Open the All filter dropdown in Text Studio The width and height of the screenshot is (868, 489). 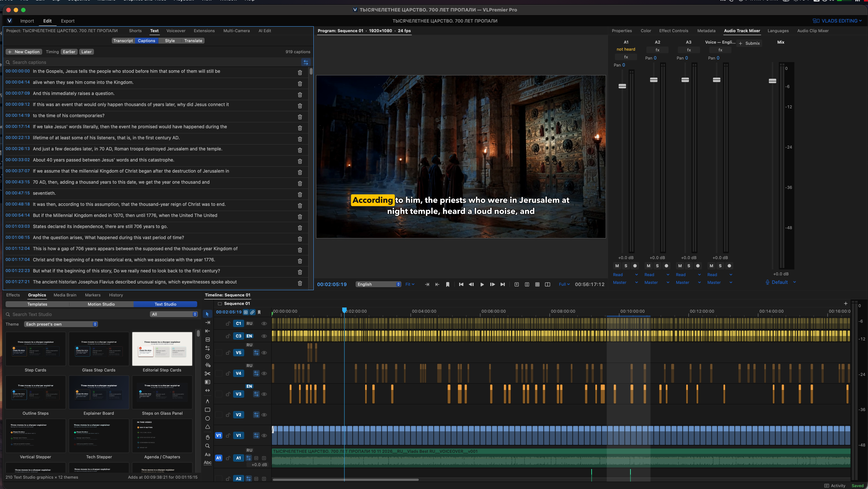point(174,314)
